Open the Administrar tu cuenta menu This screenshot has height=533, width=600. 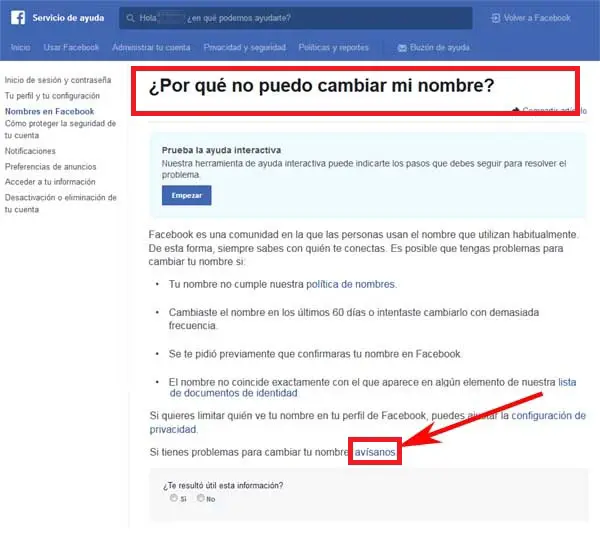[x=151, y=47]
